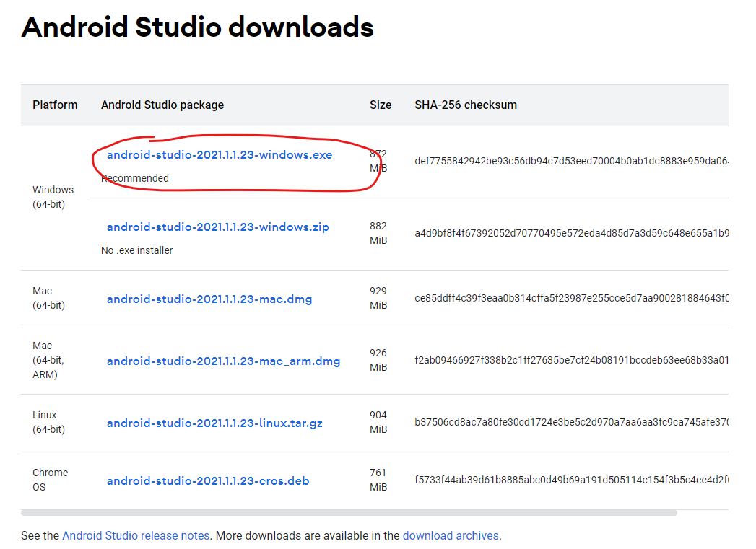Screen dimensions: 756x549
Task: Download android-studio-2021.1.1.23-cros.deb package
Action: pyautogui.click(x=208, y=480)
